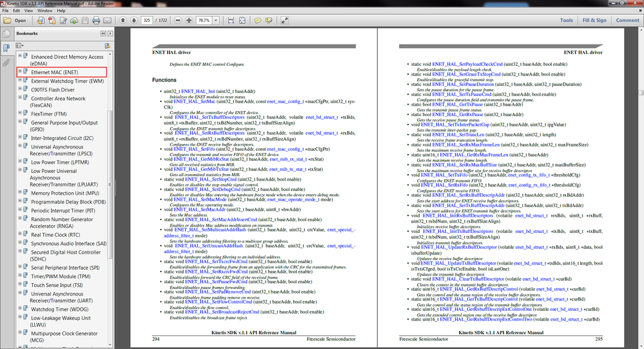Zoom out using the minus icon
The height and width of the screenshot is (349, 644).
point(178,20)
